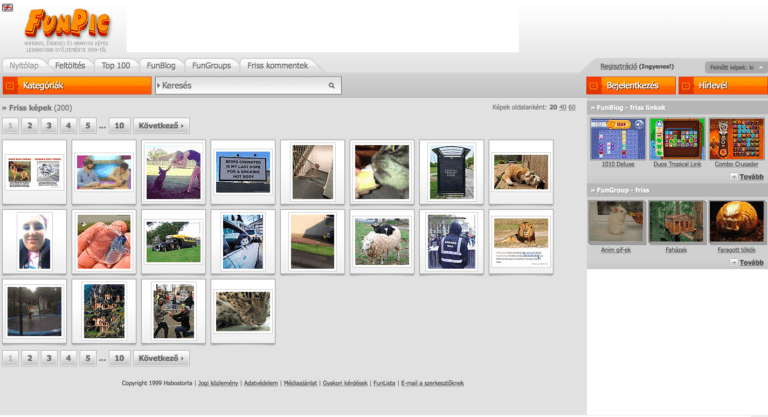Viewport: 768px width, 417px height.
Task: Set images per page to 60
Action: 572,107
